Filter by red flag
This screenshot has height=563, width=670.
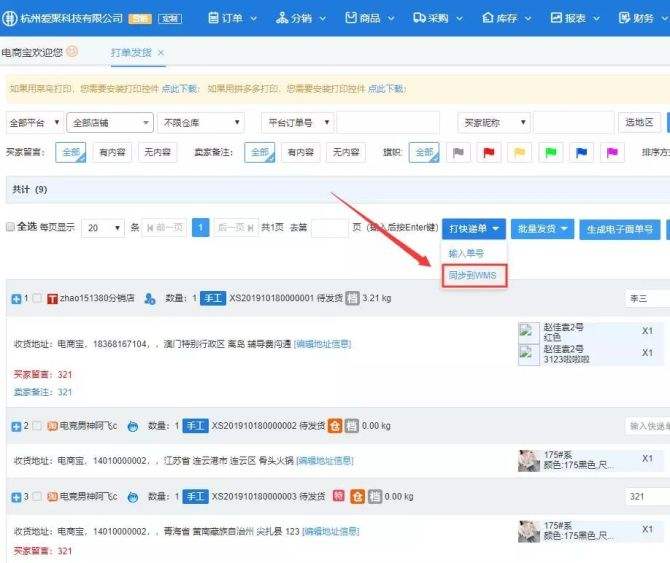click(489, 152)
